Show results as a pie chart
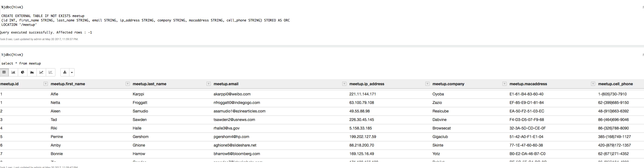Image resolution: width=644 pixels, height=168 pixels. point(23,72)
